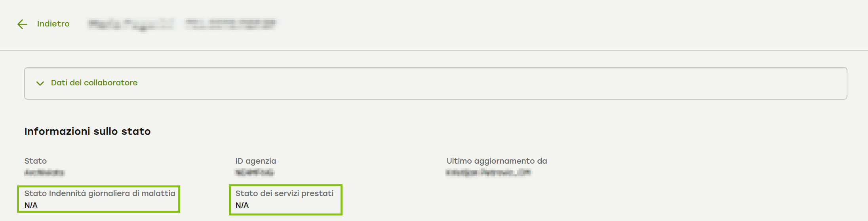Click the blurred ID agenzia value
Image resolution: width=868 pixels, height=221 pixels.
[x=255, y=172]
